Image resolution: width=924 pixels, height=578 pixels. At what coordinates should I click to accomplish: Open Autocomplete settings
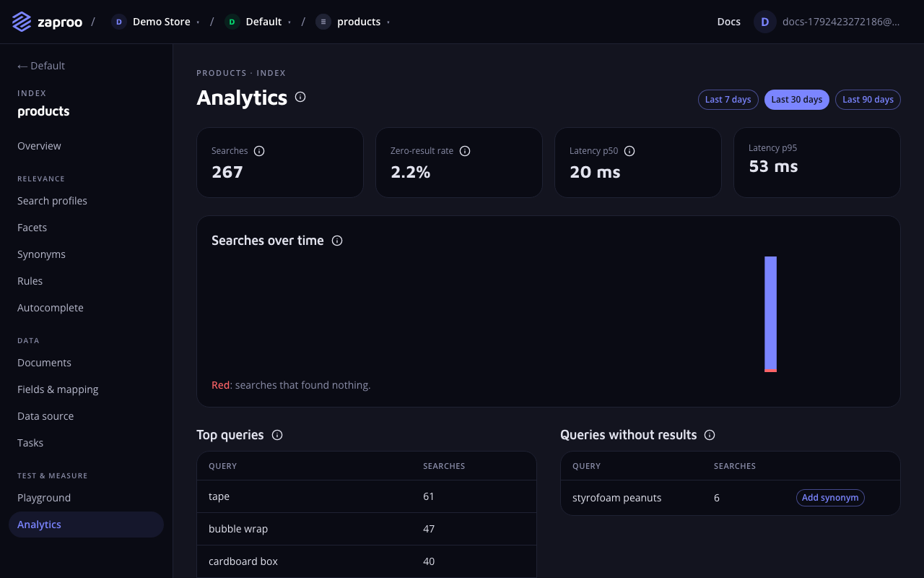coord(86,308)
